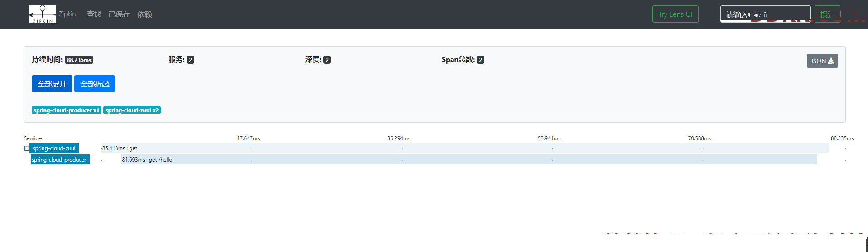The width and height of the screenshot is (868, 252).
Task: Click the Services column header
Action: coord(34,138)
